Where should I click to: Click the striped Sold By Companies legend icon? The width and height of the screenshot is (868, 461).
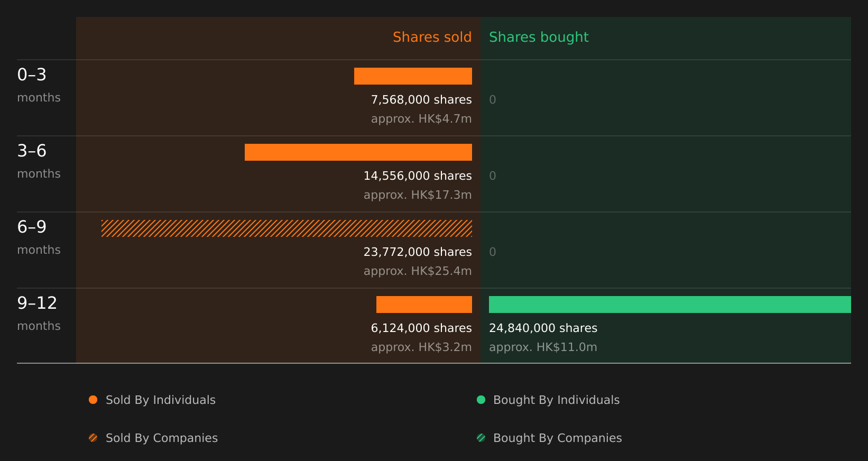[93, 438]
